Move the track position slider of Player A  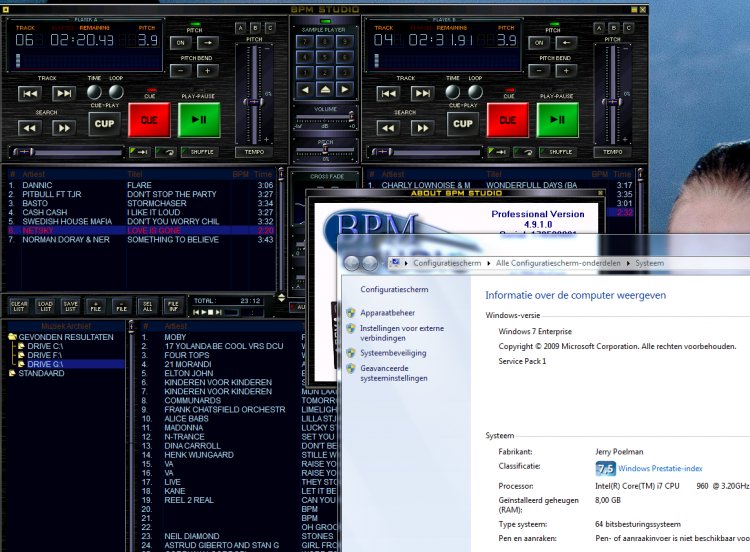click(23, 152)
